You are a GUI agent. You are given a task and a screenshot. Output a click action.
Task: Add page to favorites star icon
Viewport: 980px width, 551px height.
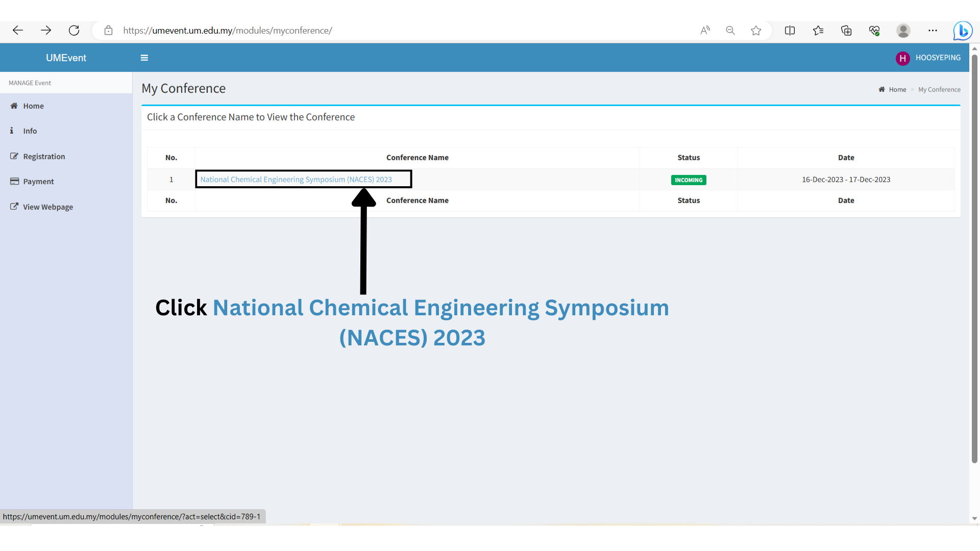[x=756, y=31]
